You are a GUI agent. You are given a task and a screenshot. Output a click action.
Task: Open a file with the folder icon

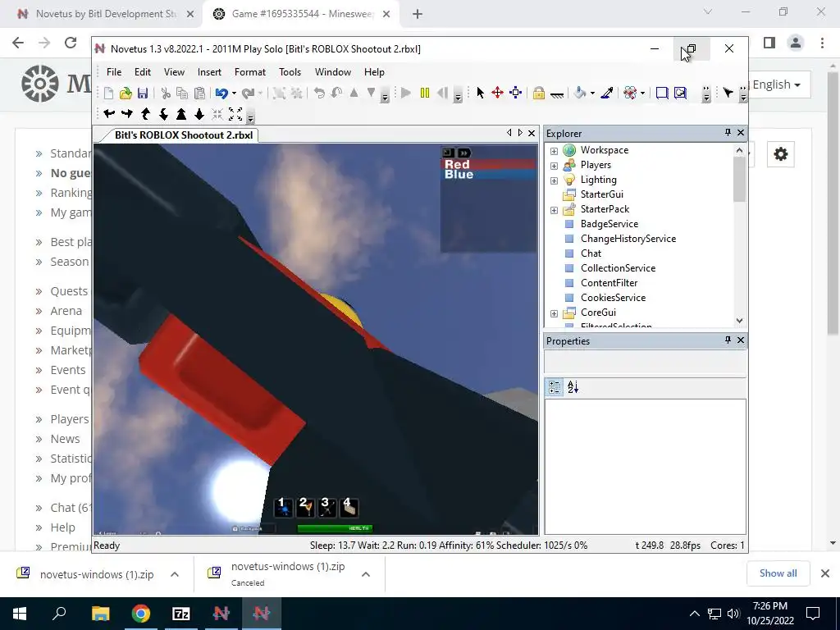point(126,94)
